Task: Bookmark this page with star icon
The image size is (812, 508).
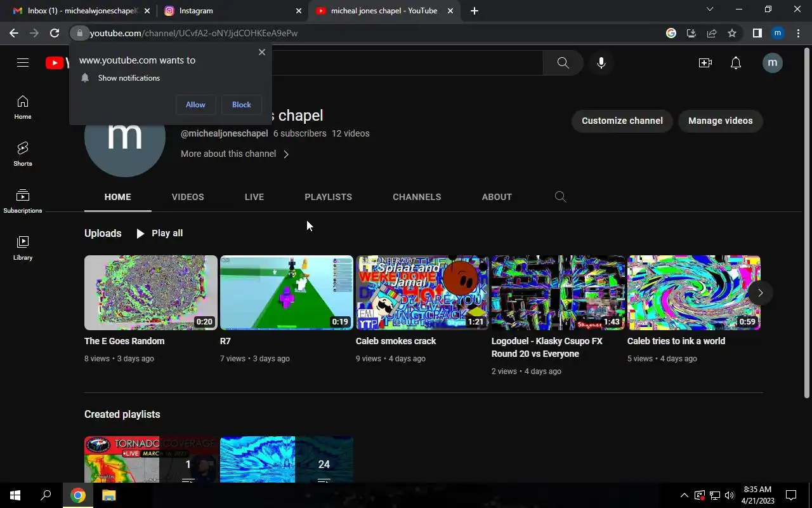Action: click(732, 33)
